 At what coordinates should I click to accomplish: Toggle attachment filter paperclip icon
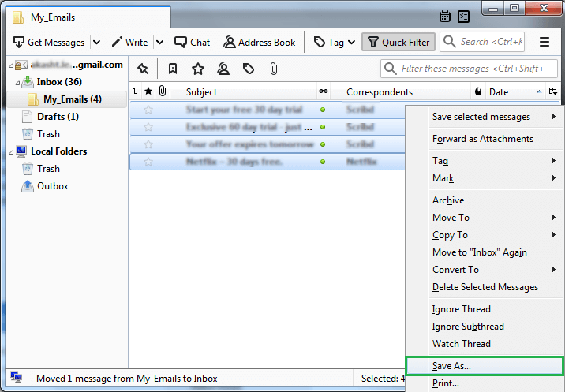pos(274,69)
